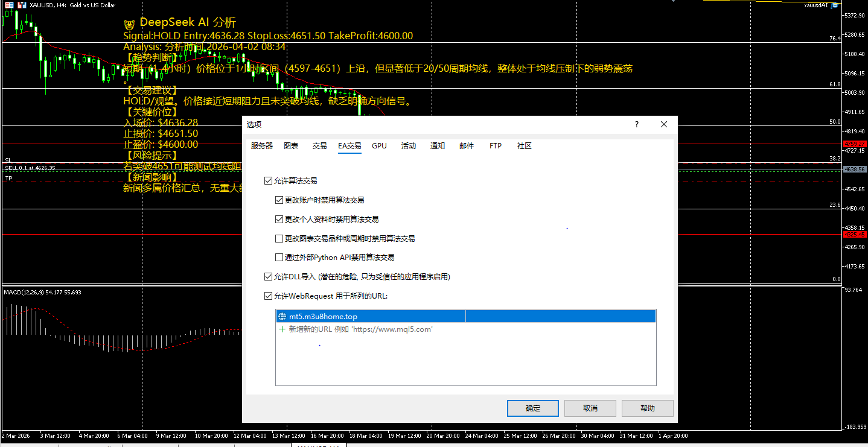The image size is (868, 447).
Task: Disable the 允许DLL导入 checkbox
Action: 268,276
